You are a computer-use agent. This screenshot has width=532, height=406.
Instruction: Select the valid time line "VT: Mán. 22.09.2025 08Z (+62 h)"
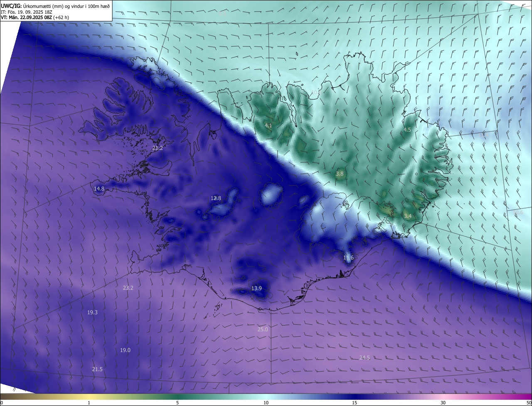point(35,18)
